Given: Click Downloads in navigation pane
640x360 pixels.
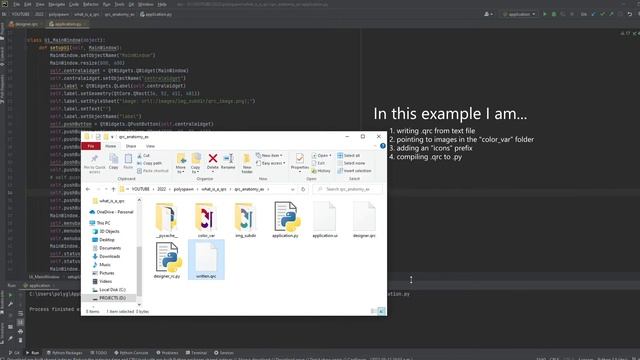Looking at the screenshot, I should point(106,256).
